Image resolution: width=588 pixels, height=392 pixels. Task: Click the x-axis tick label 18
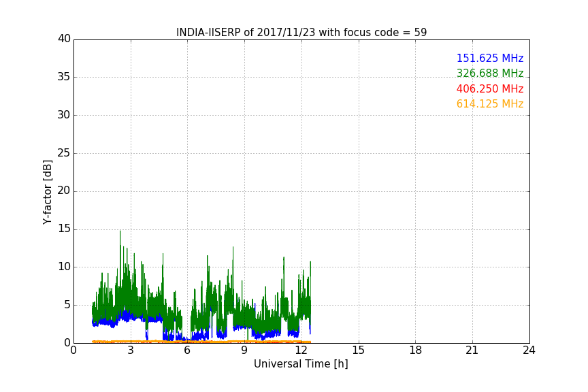point(416,350)
